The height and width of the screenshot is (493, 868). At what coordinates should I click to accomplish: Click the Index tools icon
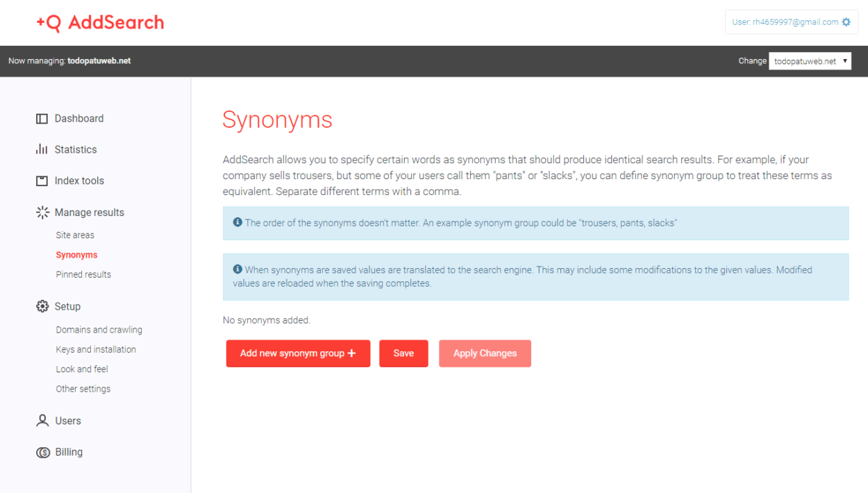pyautogui.click(x=42, y=181)
